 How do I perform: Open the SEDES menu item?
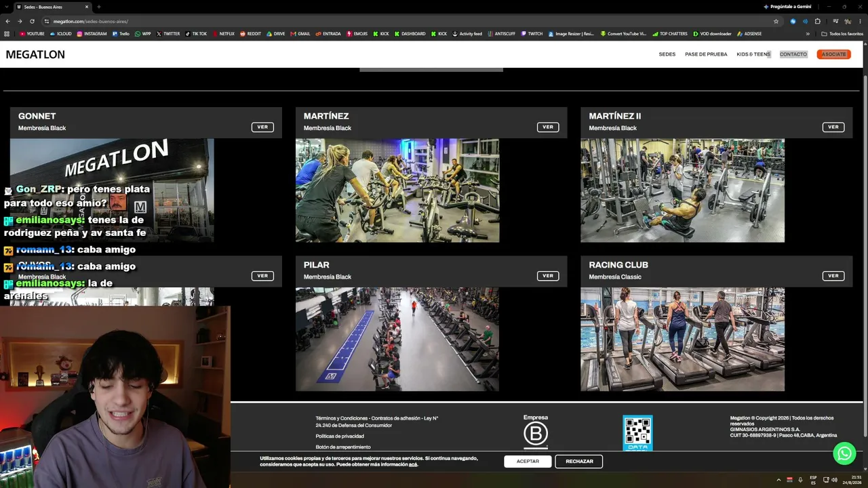(667, 54)
